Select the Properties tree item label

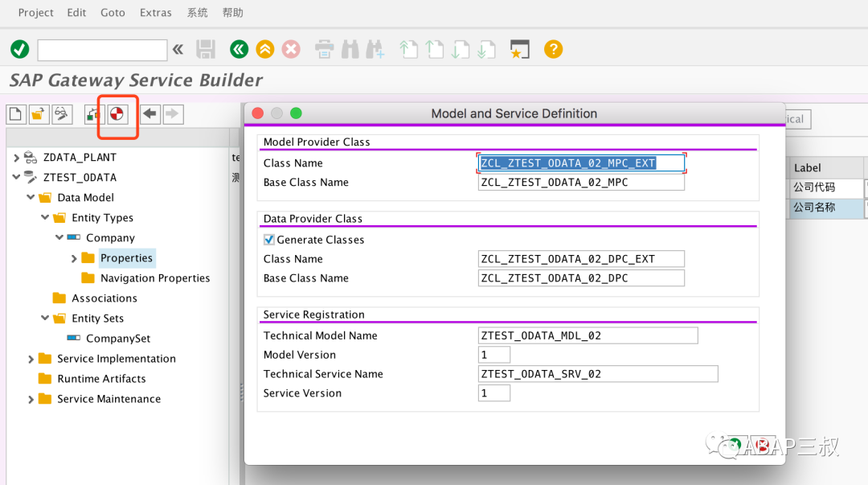pos(126,257)
